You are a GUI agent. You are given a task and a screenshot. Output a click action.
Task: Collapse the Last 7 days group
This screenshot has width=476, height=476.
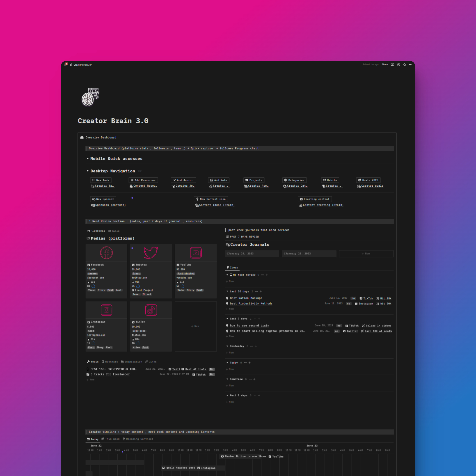227,319
